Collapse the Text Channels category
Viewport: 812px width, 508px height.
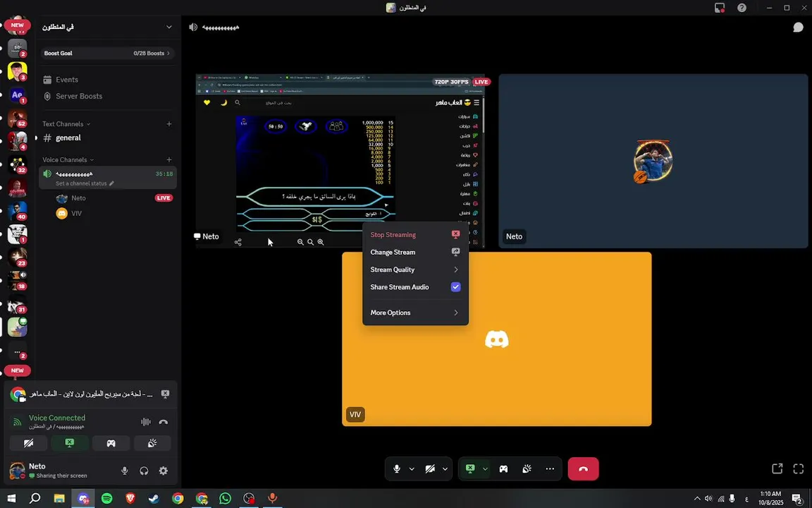coord(66,124)
